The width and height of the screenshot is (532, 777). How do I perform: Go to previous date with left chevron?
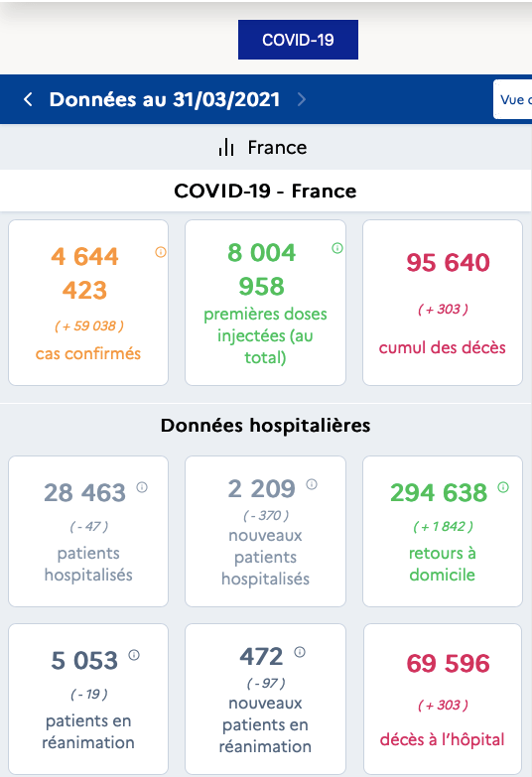pos(28,99)
